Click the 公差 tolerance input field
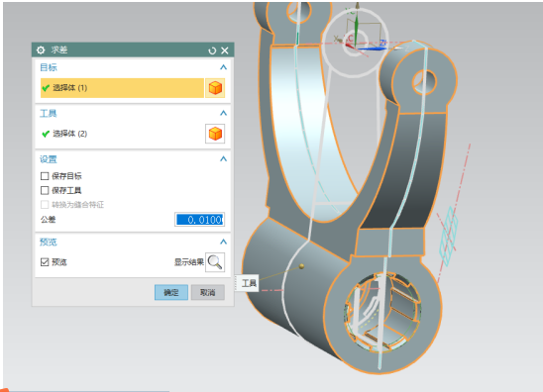Screen dimensions: 543x392 pos(200,220)
